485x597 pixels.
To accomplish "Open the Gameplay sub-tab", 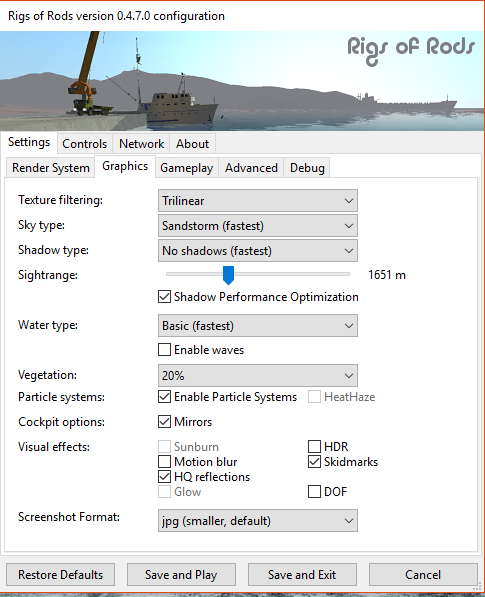I will pos(187,168).
